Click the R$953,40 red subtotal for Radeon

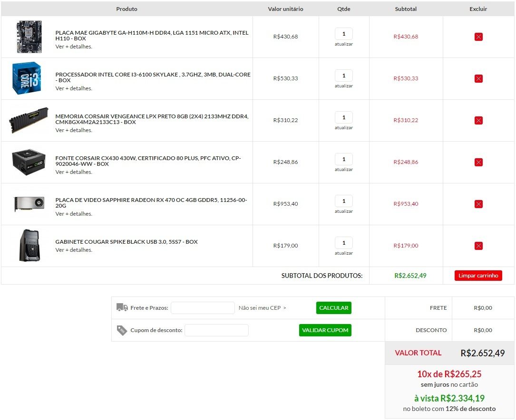click(x=406, y=204)
